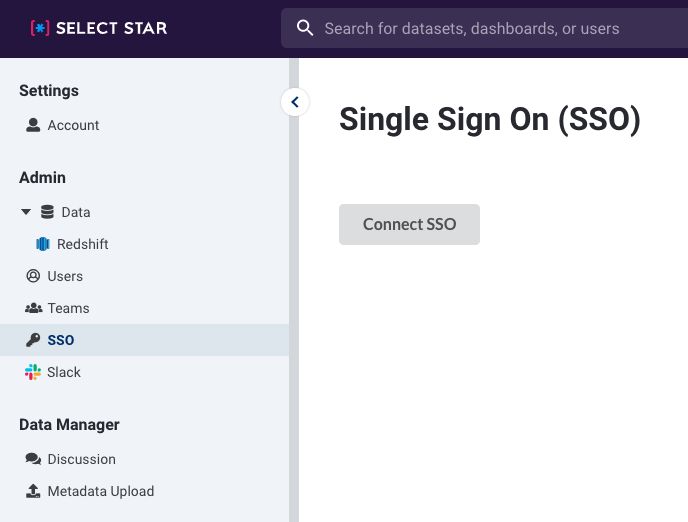Click the Slack logo icon
Image resolution: width=688 pixels, height=522 pixels.
coord(33,372)
